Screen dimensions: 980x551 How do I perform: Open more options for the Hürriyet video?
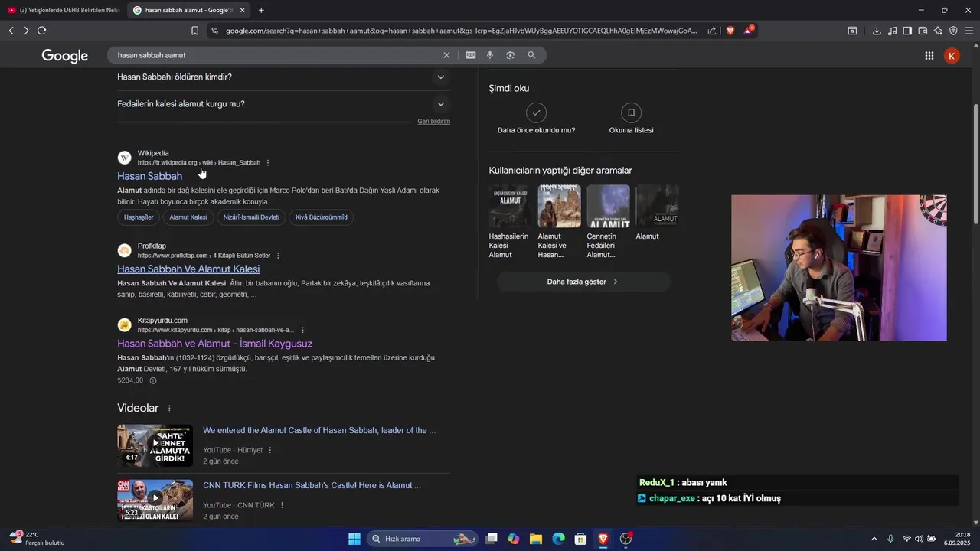point(269,450)
